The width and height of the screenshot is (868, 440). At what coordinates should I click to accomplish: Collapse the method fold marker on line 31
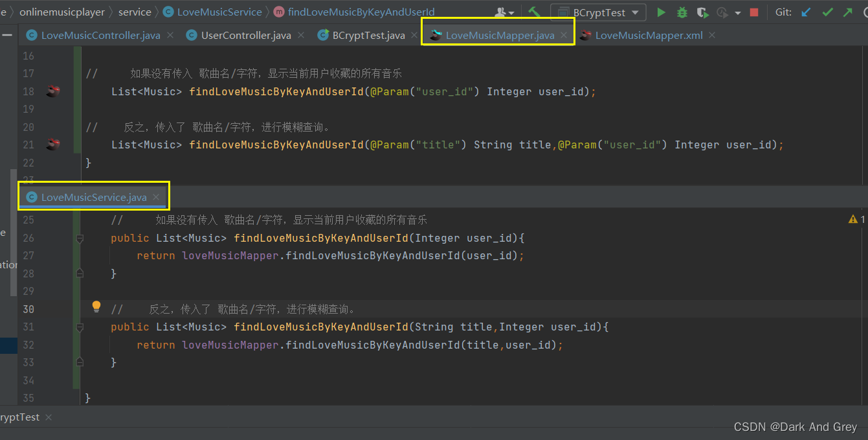point(80,327)
